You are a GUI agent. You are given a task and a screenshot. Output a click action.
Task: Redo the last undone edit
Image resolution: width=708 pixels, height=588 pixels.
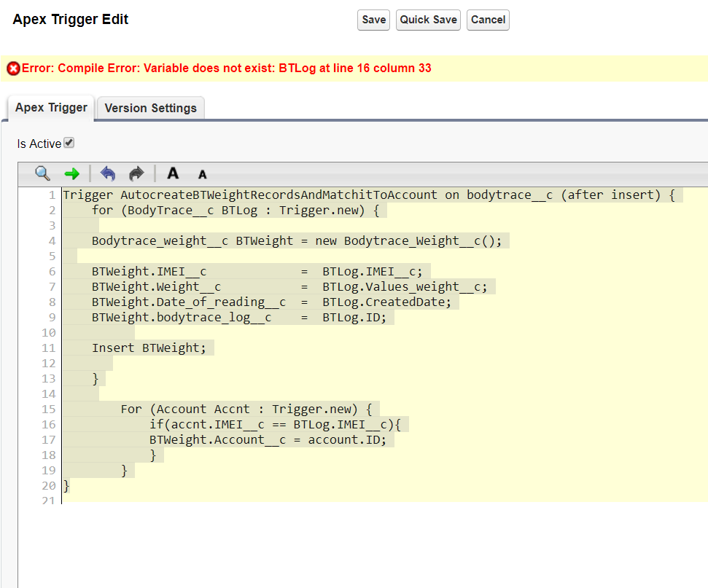pos(136,173)
